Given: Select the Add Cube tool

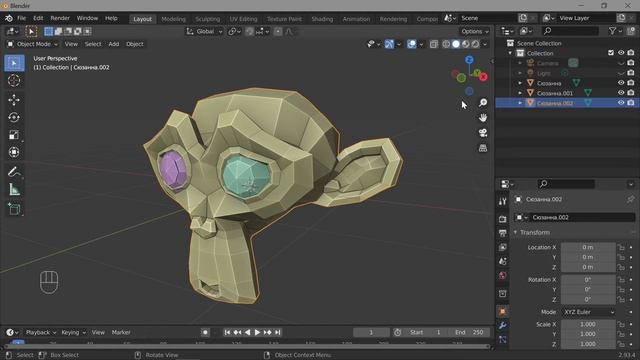Looking at the screenshot, I should click(x=14, y=209).
